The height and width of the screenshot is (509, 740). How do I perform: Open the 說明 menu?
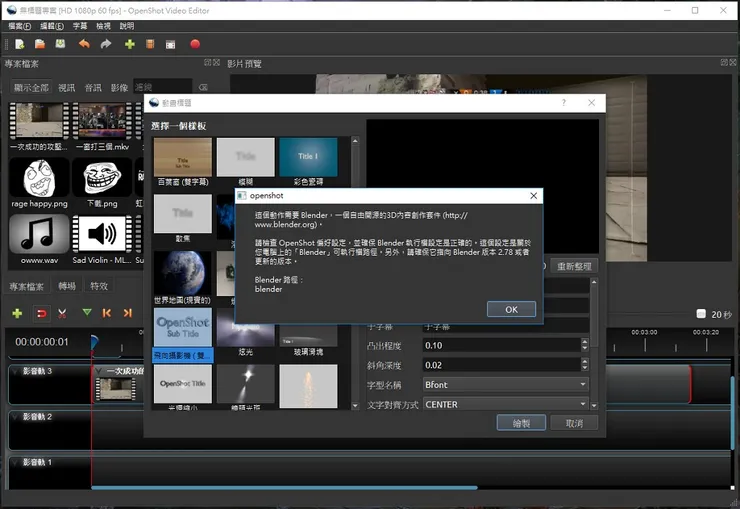[x=126, y=26]
